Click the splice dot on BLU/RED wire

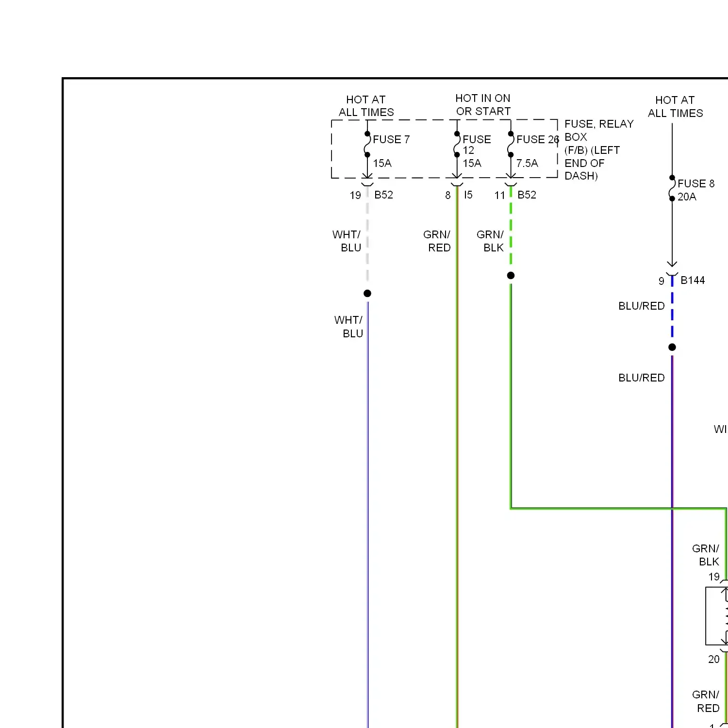(672, 347)
